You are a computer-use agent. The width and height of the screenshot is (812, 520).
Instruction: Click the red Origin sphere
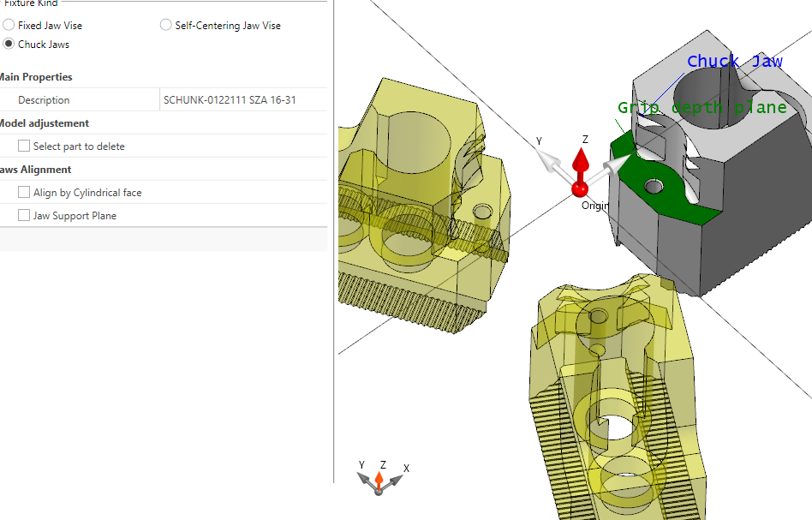[580, 188]
